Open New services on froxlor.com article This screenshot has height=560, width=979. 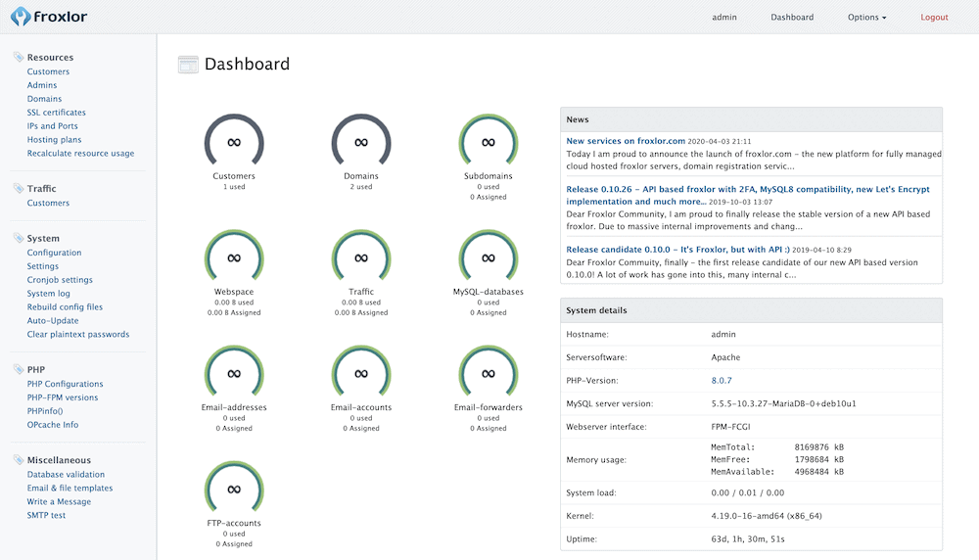[x=625, y=141]
